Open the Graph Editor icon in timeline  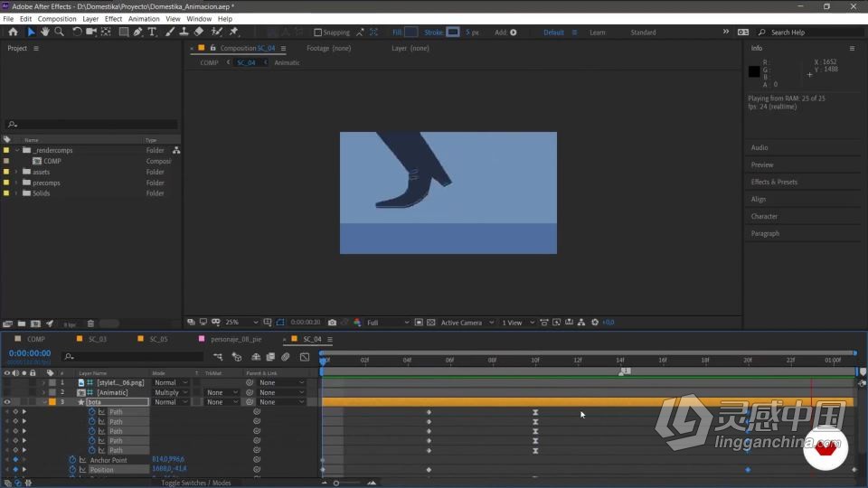(x=305, y=357)
